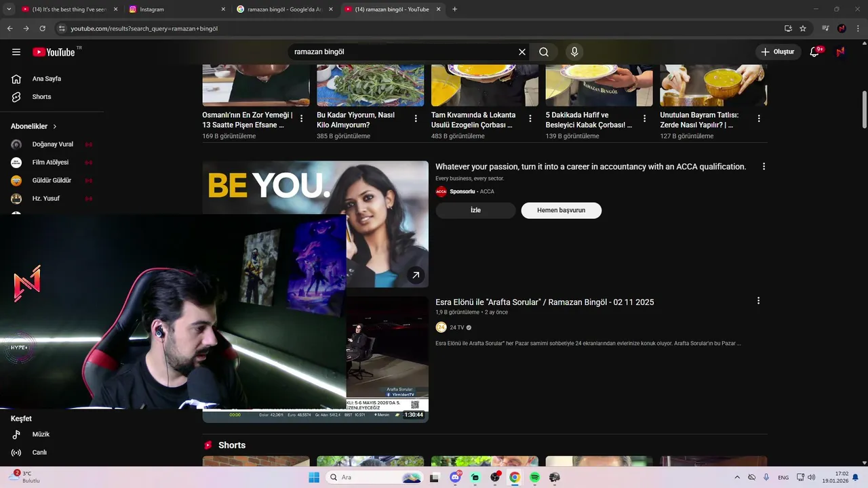
Task: Click the Chrome address bar URL
Action: [144, 28]
